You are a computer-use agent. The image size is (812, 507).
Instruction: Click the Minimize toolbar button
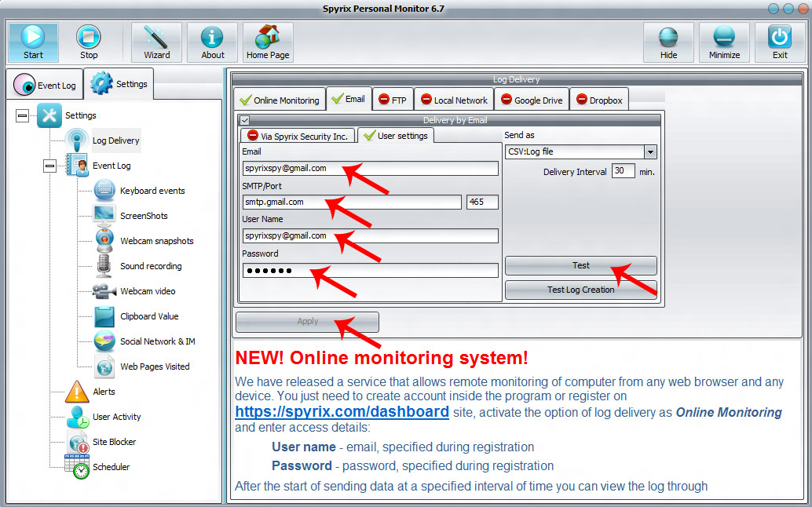pyautogui.click(x=724, y=42)
